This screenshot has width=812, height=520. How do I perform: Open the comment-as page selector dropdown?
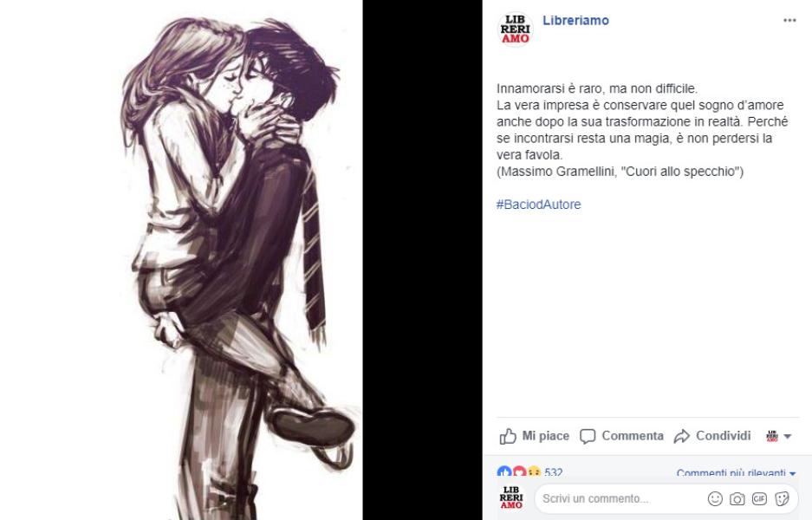[778, 436]
